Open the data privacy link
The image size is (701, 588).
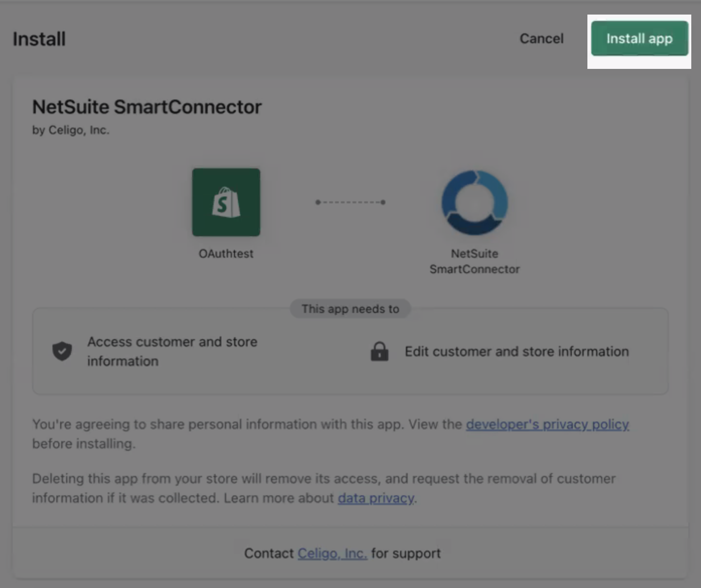tap(376, 498)
